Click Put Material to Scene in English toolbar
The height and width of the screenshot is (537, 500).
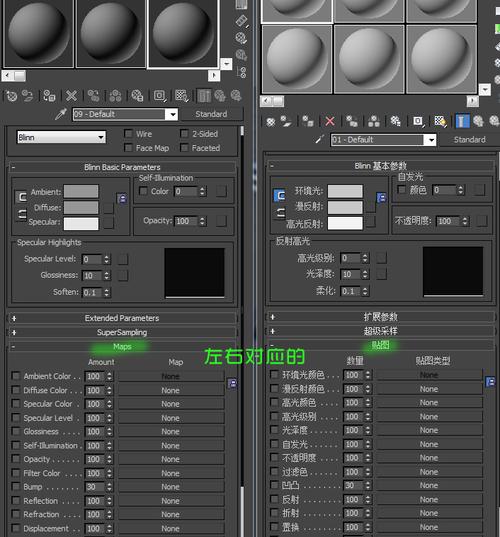(28, 96)
